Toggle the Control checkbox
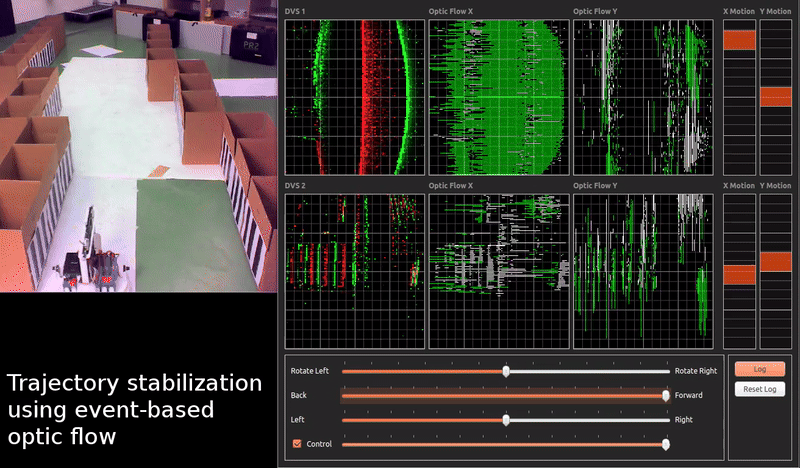The width and height of the screenshot is (800, 468). [x=297, y=443]
